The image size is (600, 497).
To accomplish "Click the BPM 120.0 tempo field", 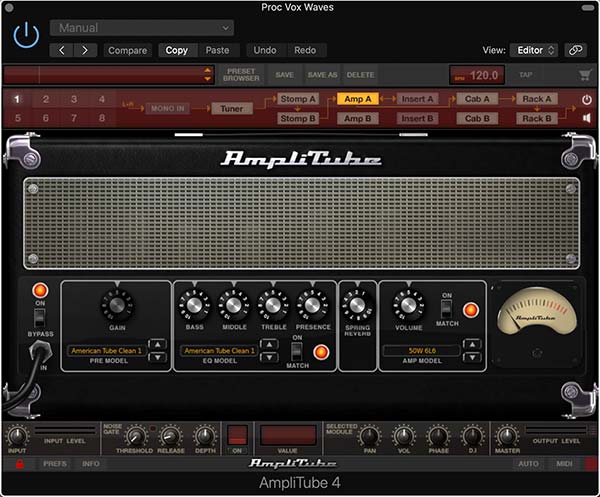I will 477,75.
